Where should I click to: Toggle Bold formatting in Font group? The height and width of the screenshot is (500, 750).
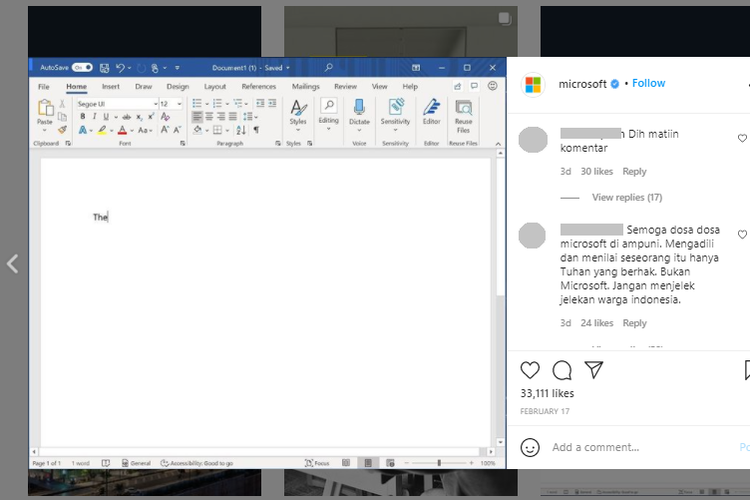click(82, 117)
